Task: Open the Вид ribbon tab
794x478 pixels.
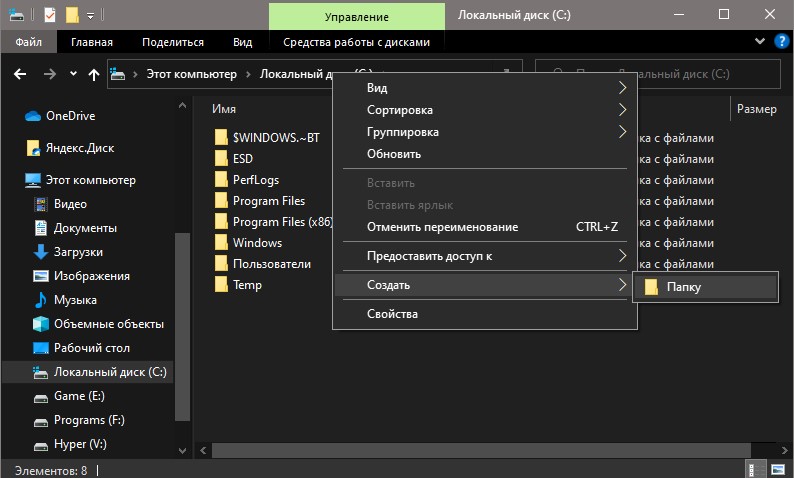Action: [x=243, y=42]
